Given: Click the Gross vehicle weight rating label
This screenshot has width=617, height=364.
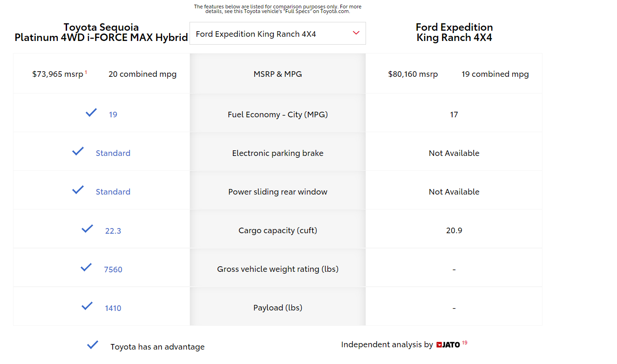Looking at the screenshot, I should point(278,269).
